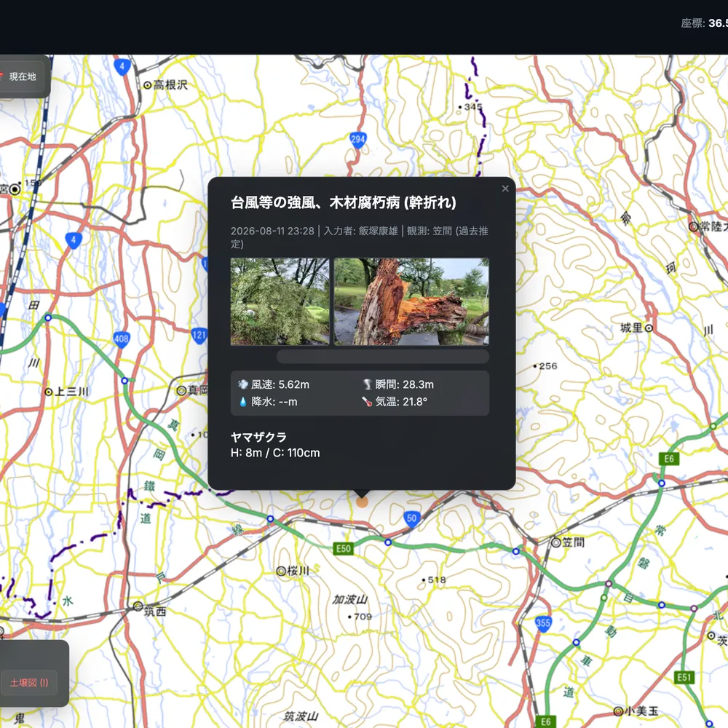Click the 小美玉 city marker
The width and height of the screenshot is (728, 728).
click(x=618, y=711)
